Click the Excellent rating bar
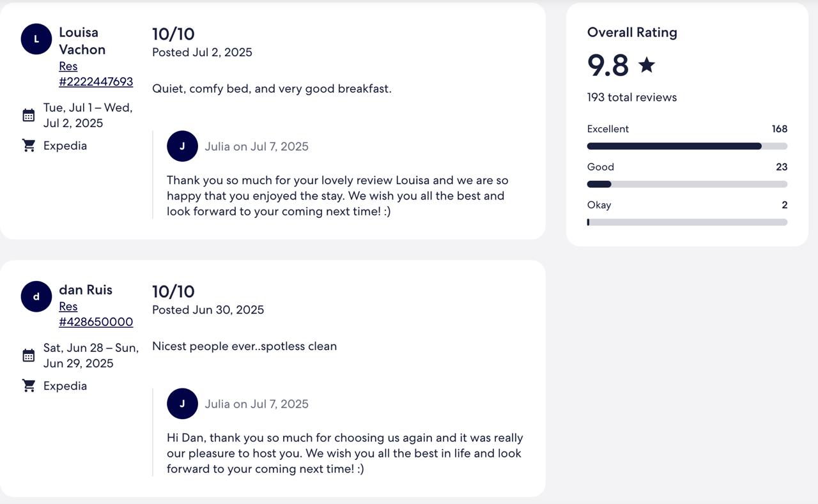Viewport: 818px width, 504px height. pos(687,146)
